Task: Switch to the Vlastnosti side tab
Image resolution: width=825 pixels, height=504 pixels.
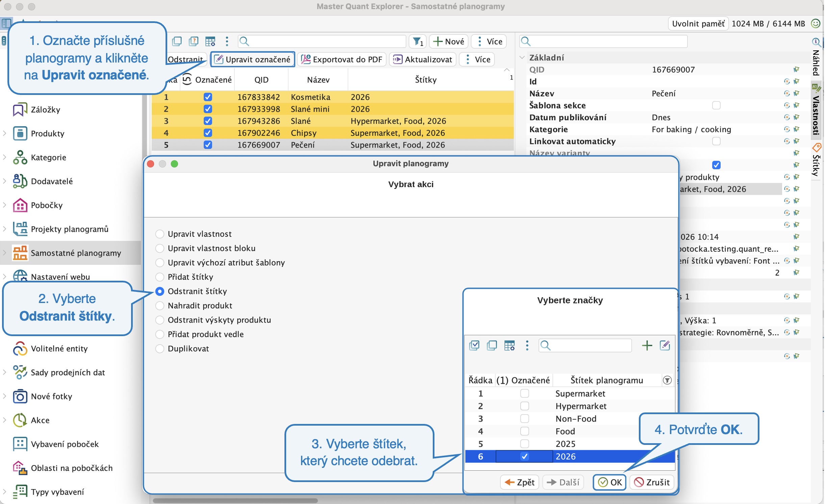Action: [816, 111]
